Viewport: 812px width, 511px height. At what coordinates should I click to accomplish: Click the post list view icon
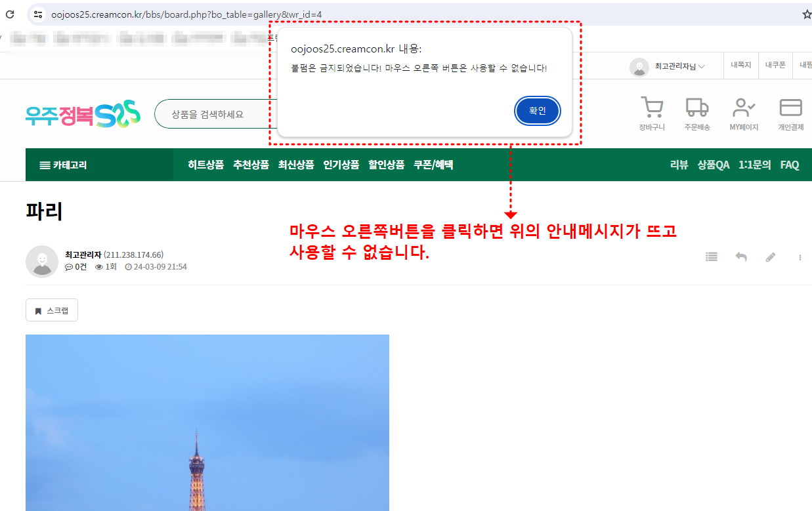tap(712, 257)
